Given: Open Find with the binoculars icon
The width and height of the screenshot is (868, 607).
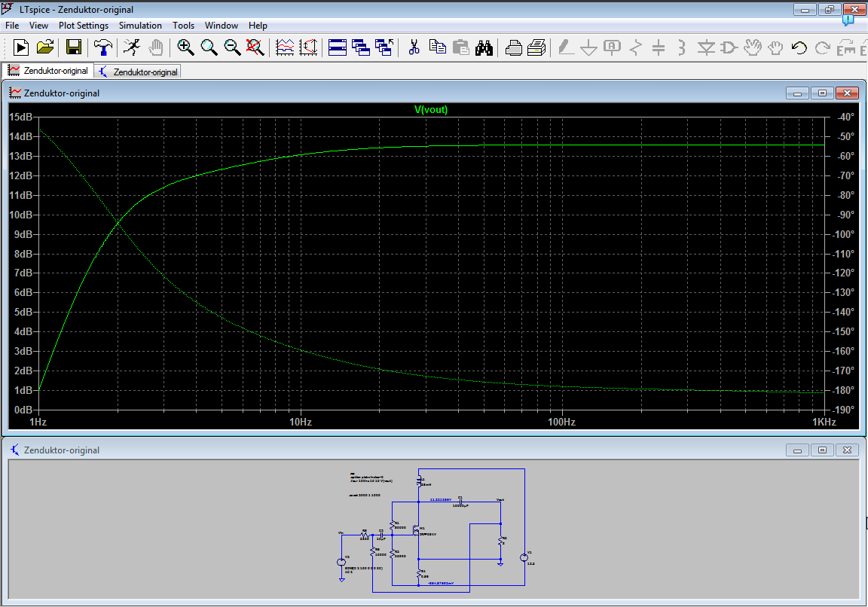Looking at the screenshot, I should [x=484, y=47].
